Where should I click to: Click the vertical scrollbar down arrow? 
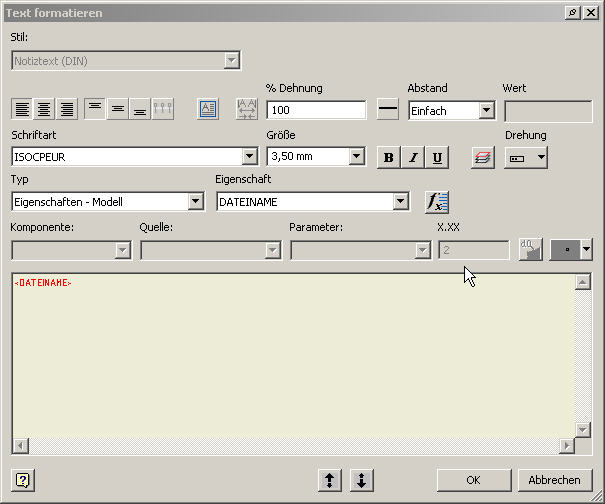583,430
